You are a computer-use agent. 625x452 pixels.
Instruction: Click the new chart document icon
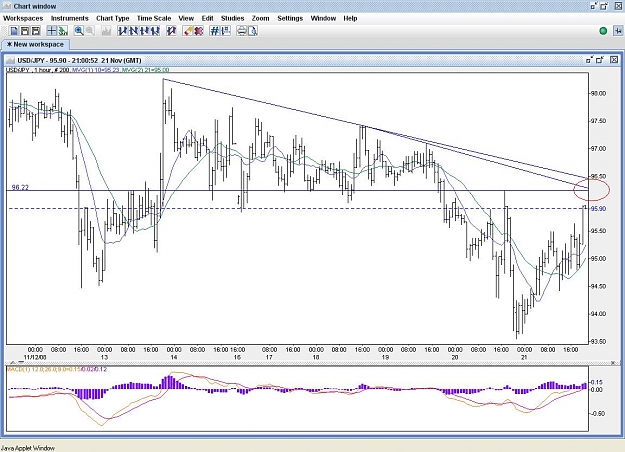pyautogui.click(x=14, y=31)
